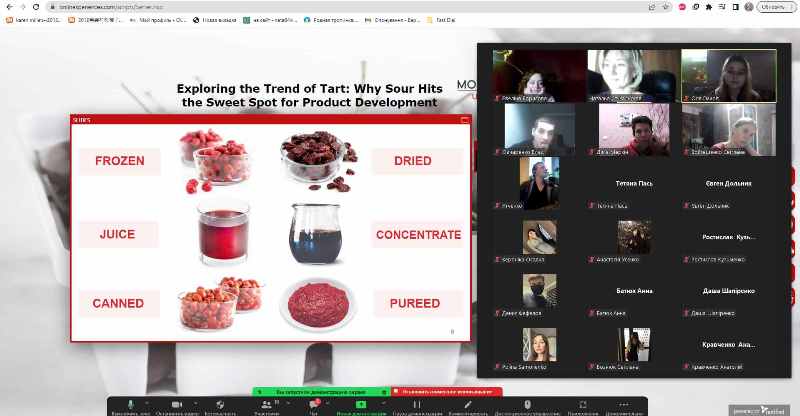Click the CONCENTRATE label on slide

(x=418, y=235)
